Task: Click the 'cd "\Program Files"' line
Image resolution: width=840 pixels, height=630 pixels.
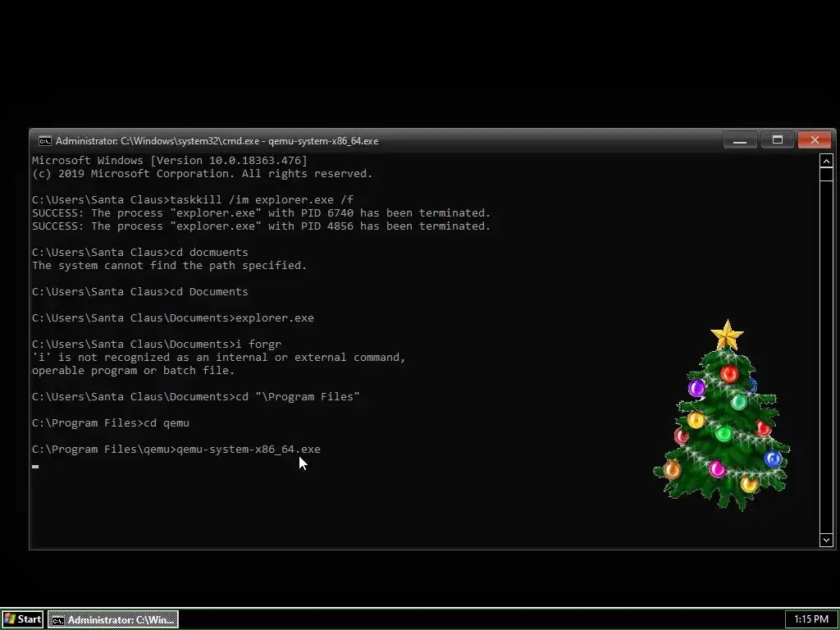Action: pyautogui.click(x=196, y=397)
